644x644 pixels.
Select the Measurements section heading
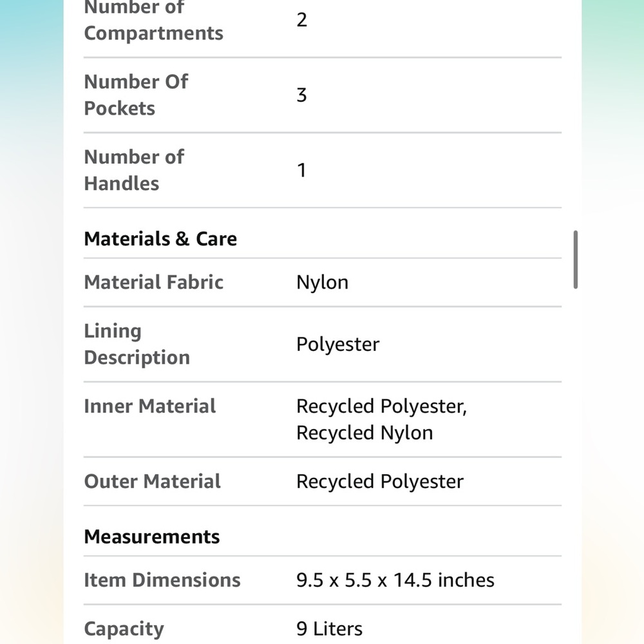(x=151, y=536)
